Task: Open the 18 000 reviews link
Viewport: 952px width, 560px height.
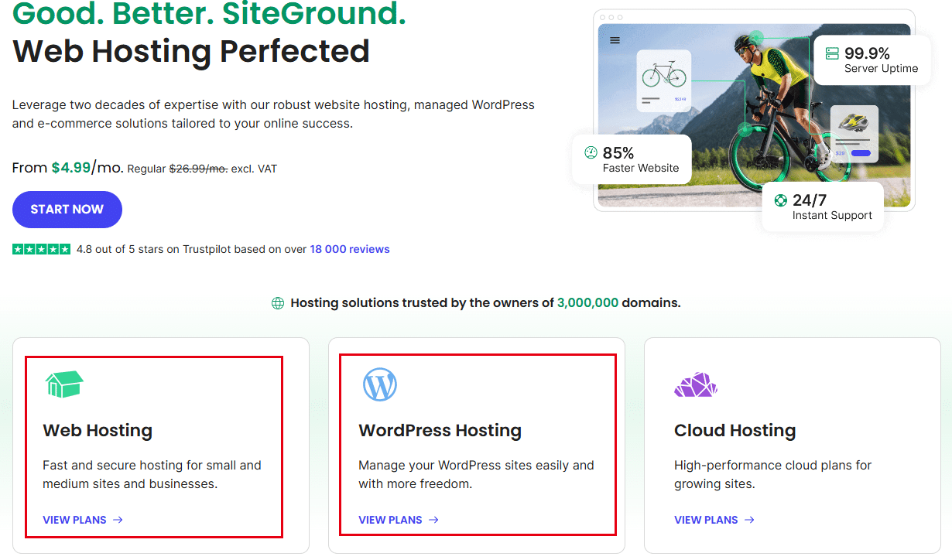Action: (x=349, y=249)
